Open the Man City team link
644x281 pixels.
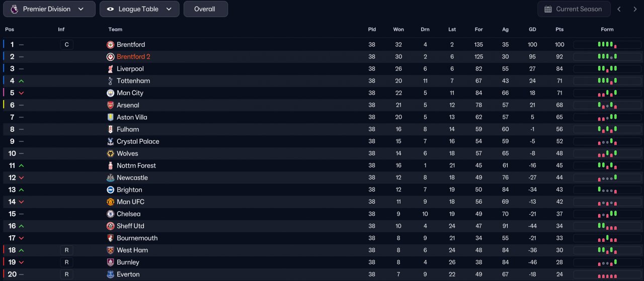(x=130, y=93)
